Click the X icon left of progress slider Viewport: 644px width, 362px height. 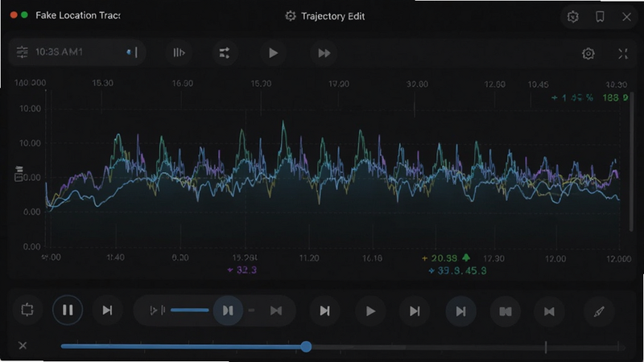(x=23, y=346)
